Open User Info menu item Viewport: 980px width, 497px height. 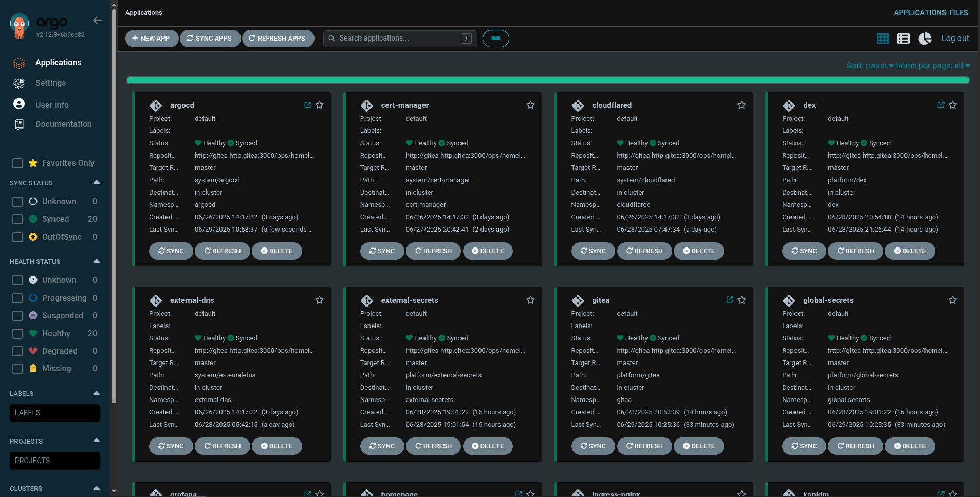52,105
